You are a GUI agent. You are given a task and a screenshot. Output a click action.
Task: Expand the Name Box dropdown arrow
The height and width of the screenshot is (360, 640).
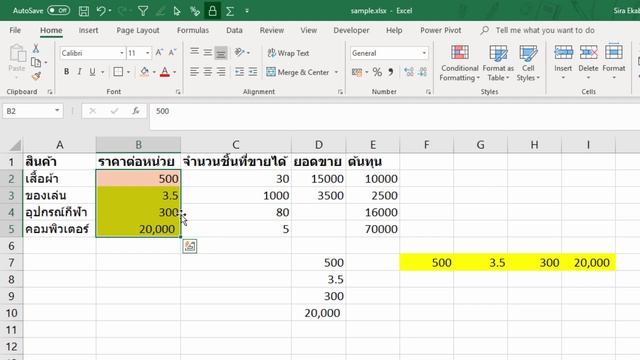57,111
